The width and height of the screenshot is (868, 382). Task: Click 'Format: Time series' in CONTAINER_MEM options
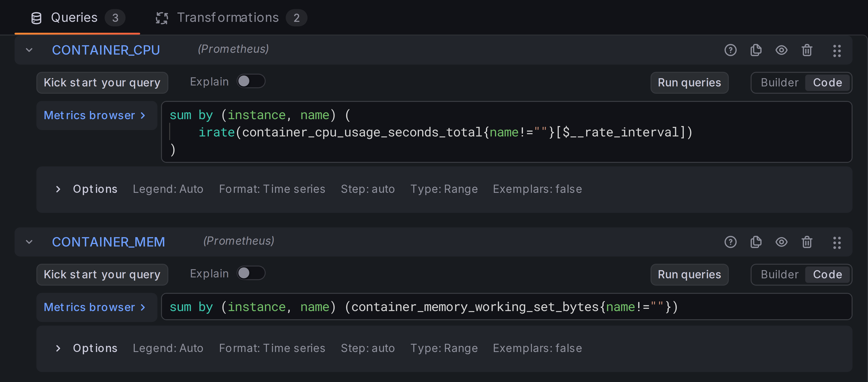tap(272, 348)
